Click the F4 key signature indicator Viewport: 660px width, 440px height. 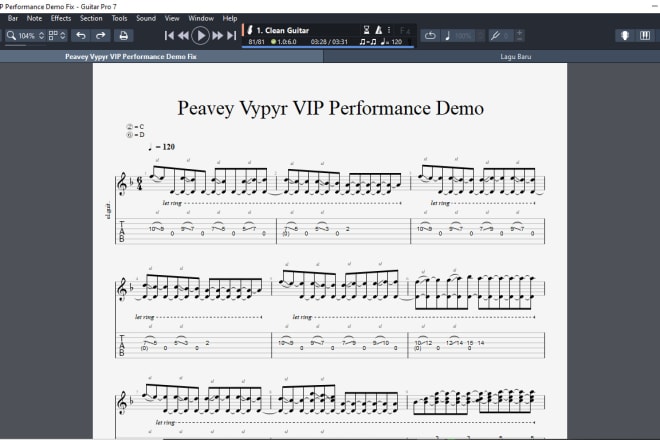(x=405, y=30)
